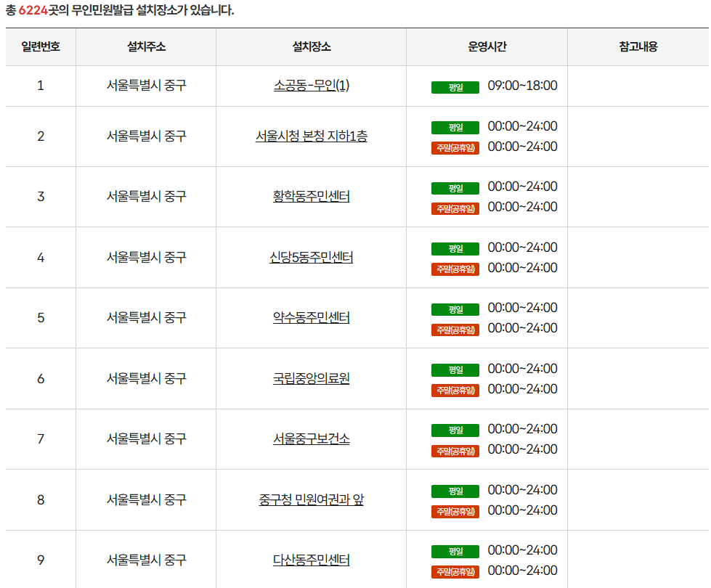Viewport: 711px width, 588px height.
Task: Click serial number 3 cell
Action: point(41,197)
